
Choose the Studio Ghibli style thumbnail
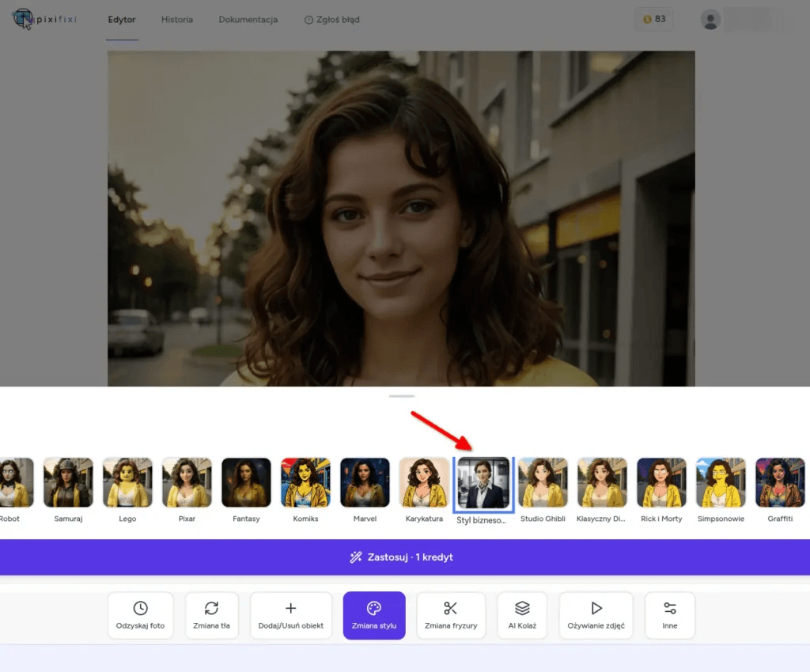pos(543,482)
